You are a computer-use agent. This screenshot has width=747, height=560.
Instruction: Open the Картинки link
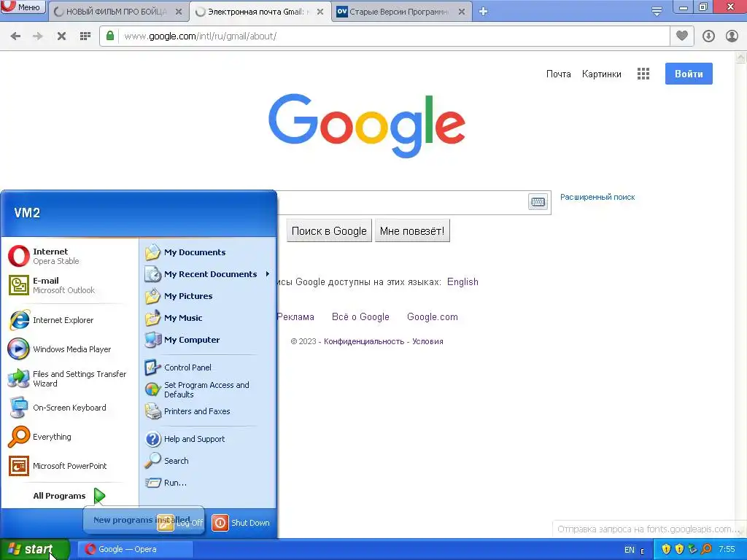click(x=601, y=74)
